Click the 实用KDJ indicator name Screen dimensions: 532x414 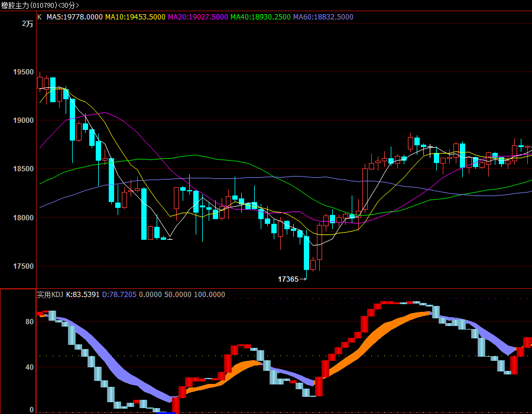tap(50, 295)
